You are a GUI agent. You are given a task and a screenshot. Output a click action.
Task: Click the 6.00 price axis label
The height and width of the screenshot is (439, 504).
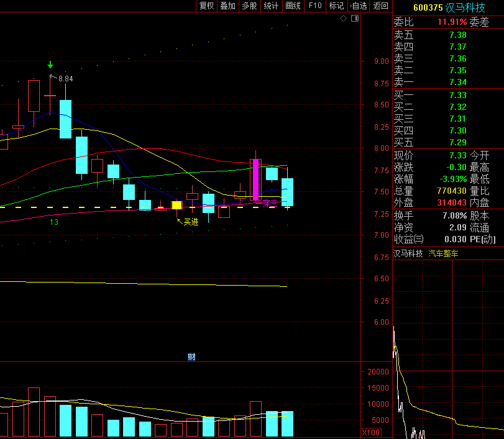click(382, 322)
